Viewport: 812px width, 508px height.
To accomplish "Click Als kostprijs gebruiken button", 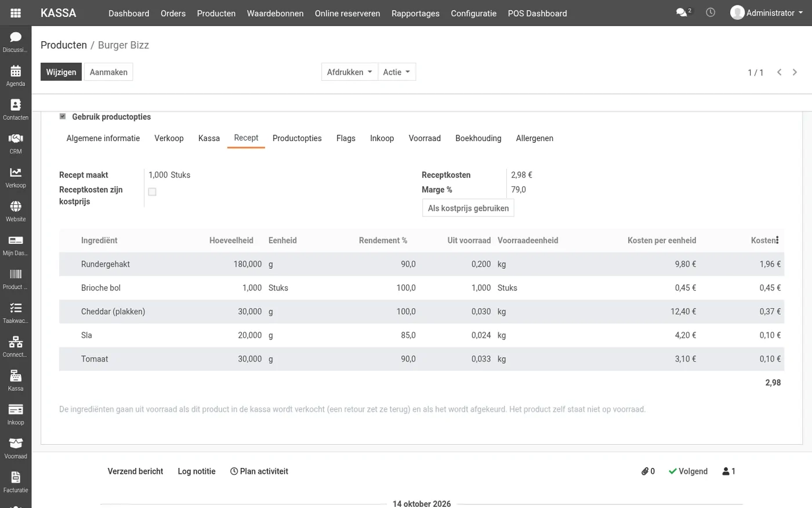I will pyautogui.click(x=468, y=208).
